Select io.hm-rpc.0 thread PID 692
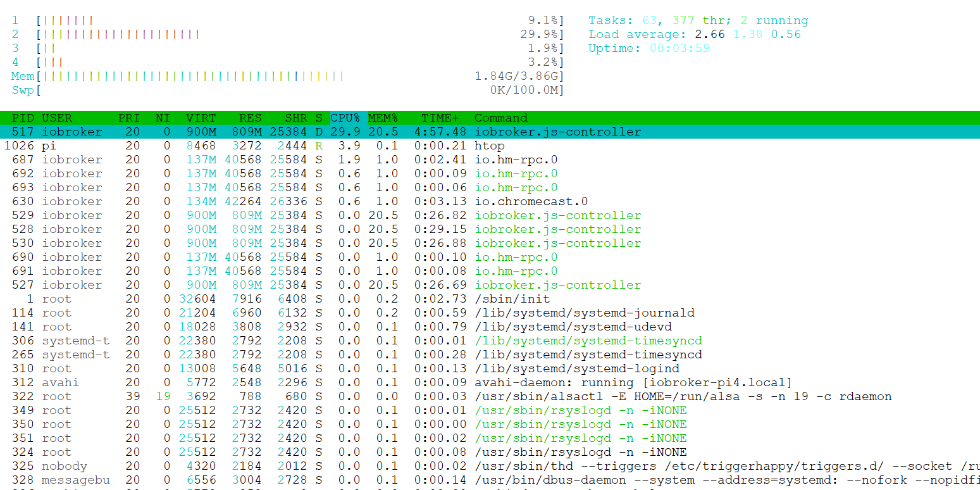Screen dimensions: 980x490 pos(490,173)
